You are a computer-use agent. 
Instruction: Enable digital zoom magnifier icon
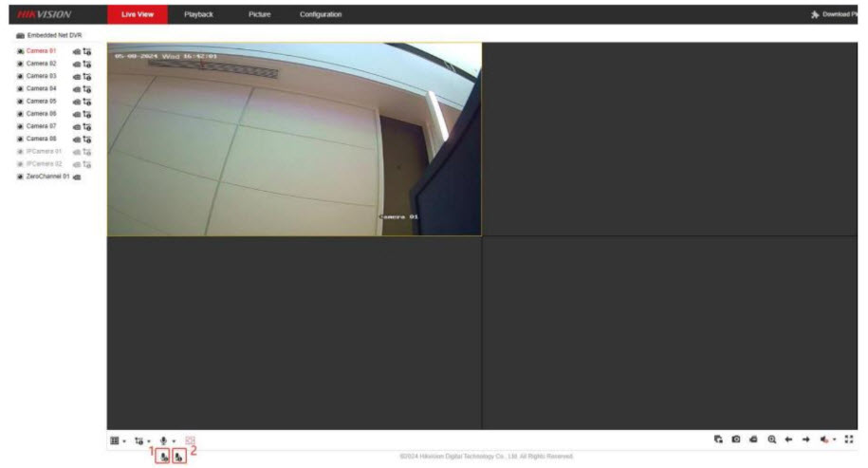(x=771, y=440)
